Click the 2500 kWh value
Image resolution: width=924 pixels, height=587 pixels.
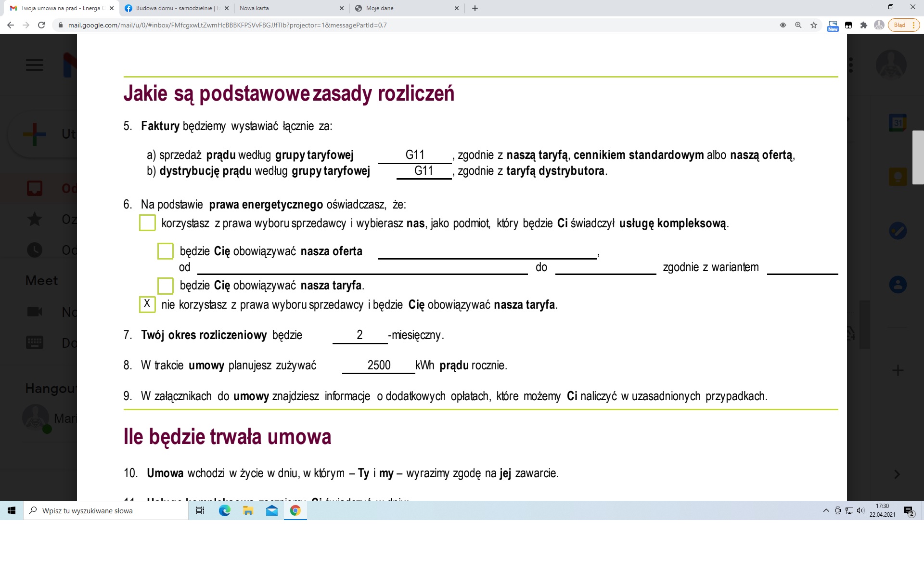[379, 365]
